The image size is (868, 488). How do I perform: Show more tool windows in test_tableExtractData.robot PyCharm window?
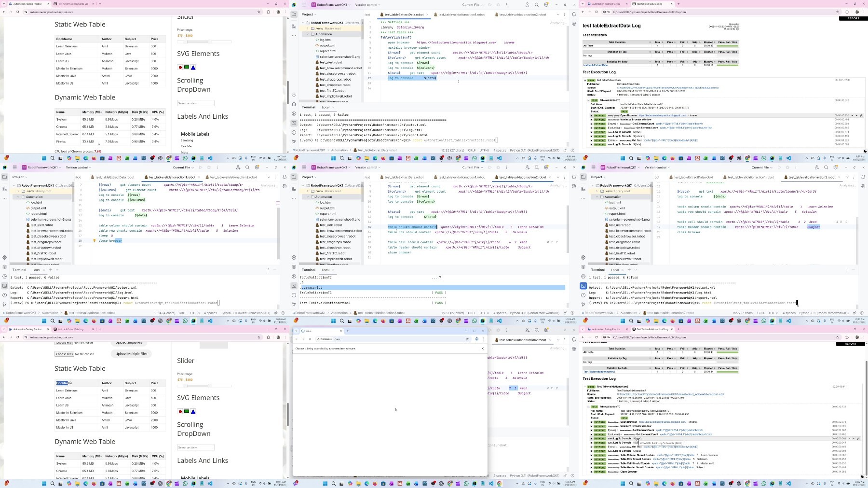(x=294, y=35)
